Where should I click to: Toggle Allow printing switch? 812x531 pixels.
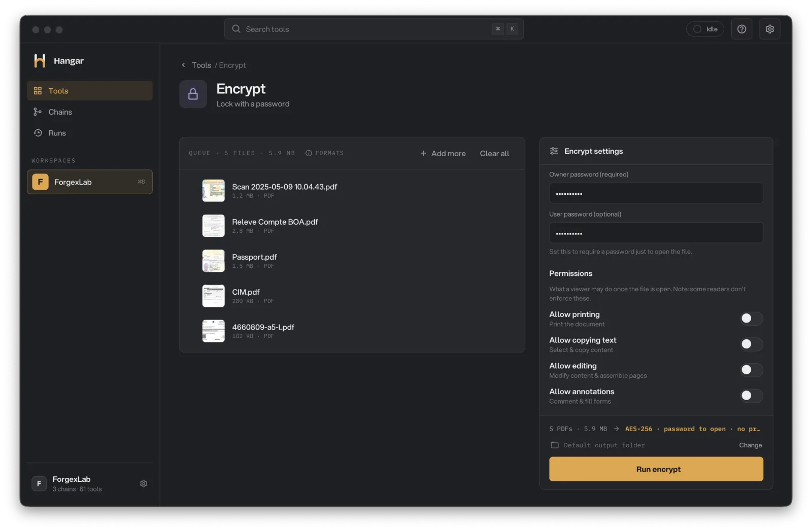pyautogui.click(x=751, y=318)
